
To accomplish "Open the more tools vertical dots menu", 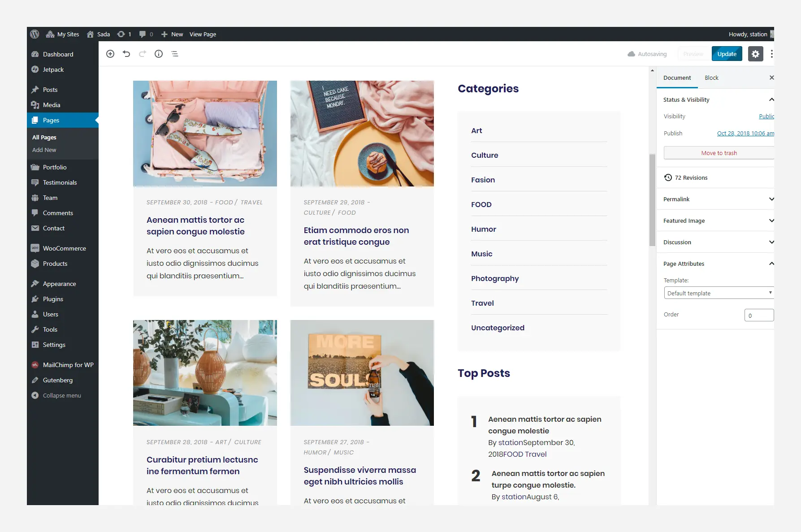I will pos(771,54).
